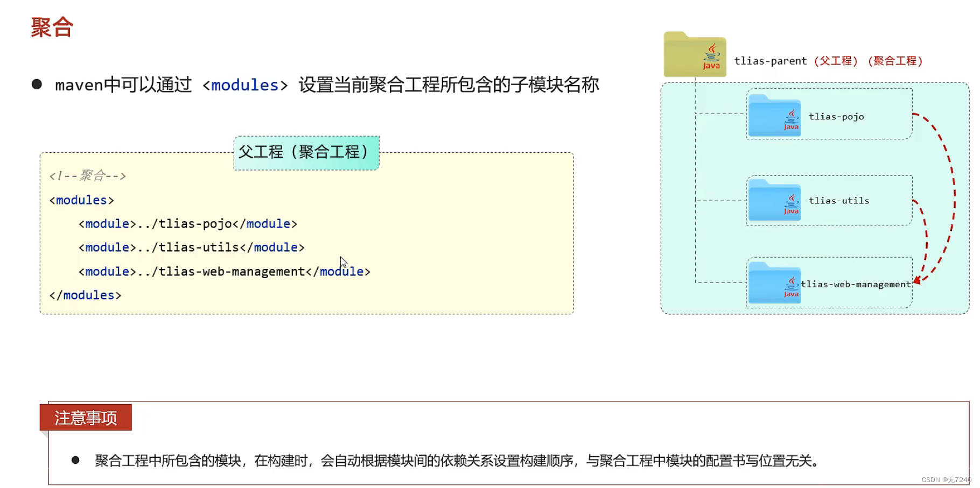Select the ../tlias-utils module line
The width and height of the screenshot is (980, 488).
[x=192, y=247]
